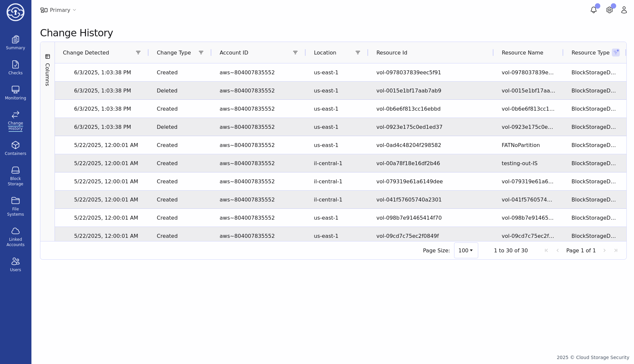The image size is (634, 364).
Task: Open the Page Size 100 dropdown
Action: click(466, 250)
